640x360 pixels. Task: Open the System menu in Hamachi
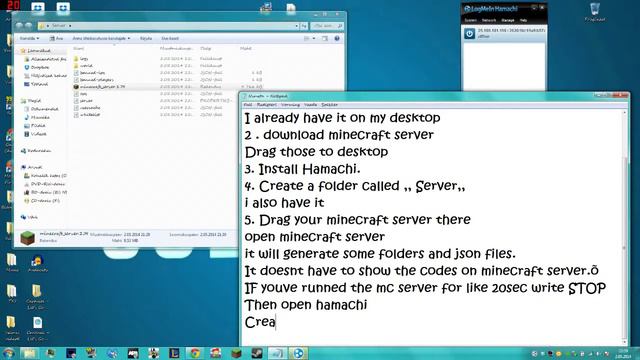(471, 20)
